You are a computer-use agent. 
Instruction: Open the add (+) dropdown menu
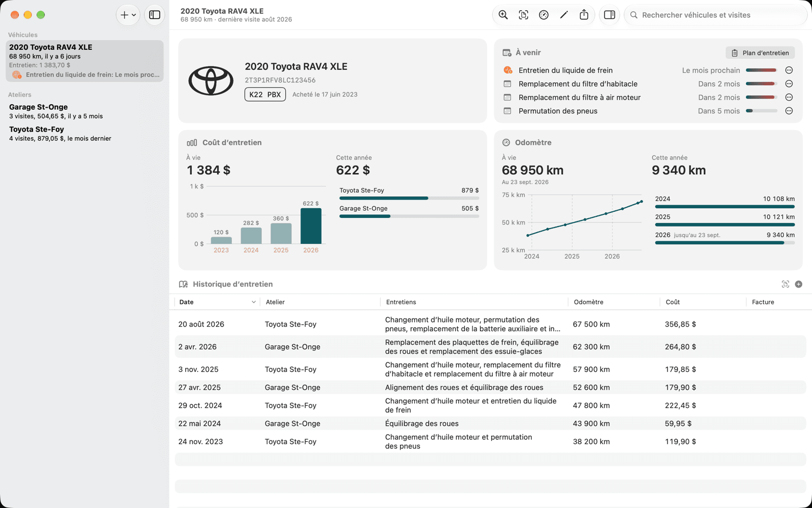[128, 15]
